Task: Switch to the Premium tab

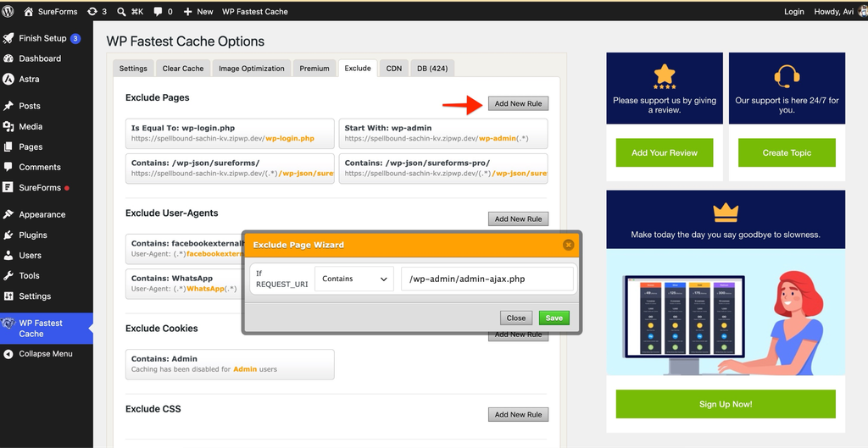Action: click(314, 69)
